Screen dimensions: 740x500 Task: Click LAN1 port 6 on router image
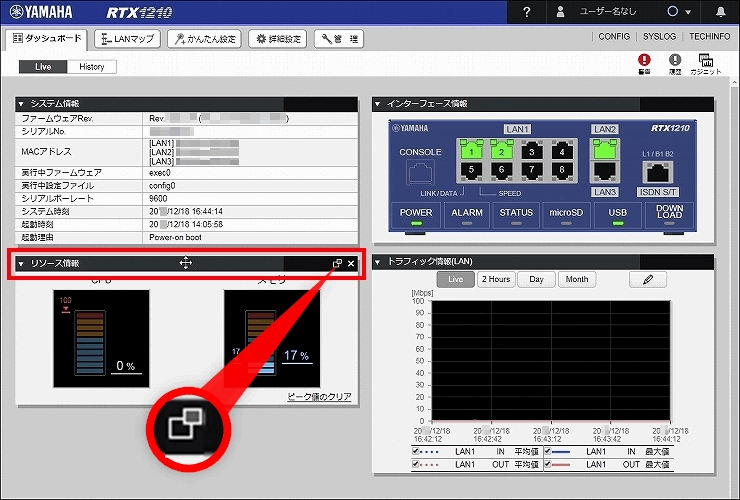501,170
